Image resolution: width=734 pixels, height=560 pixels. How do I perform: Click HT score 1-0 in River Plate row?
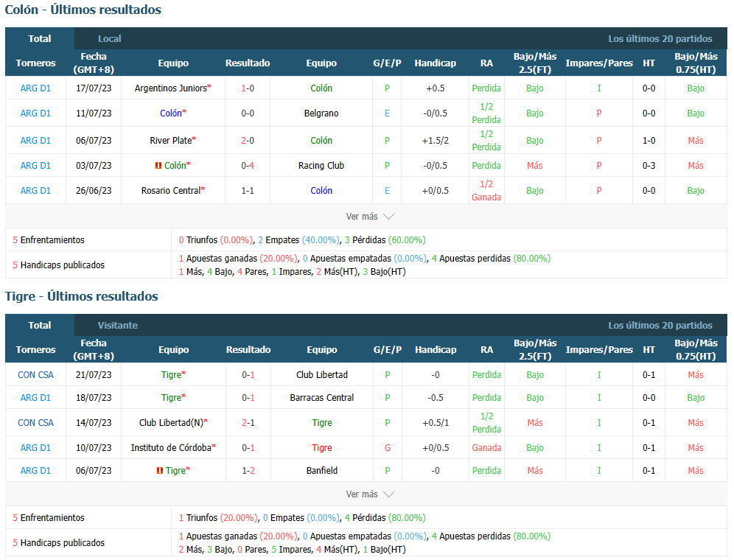tap(649, 141)
